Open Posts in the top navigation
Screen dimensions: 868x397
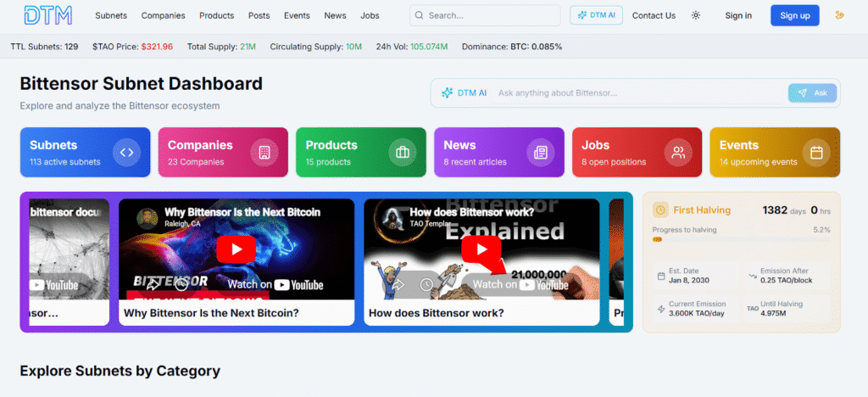[259, 15]
